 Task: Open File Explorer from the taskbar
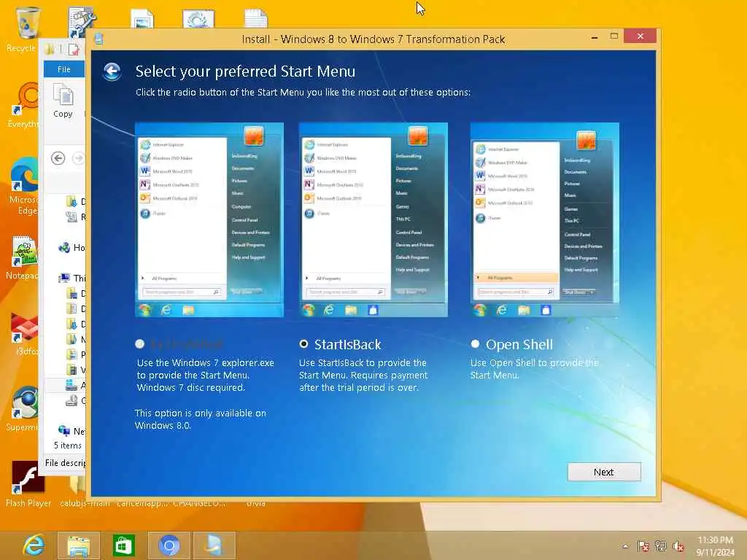(x=79, y=545)
